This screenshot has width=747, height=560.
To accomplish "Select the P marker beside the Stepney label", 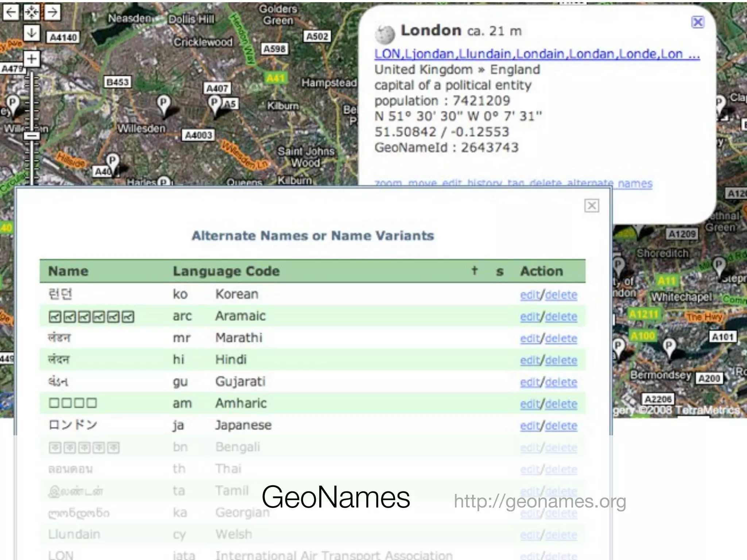I will (x=719, y=267).
